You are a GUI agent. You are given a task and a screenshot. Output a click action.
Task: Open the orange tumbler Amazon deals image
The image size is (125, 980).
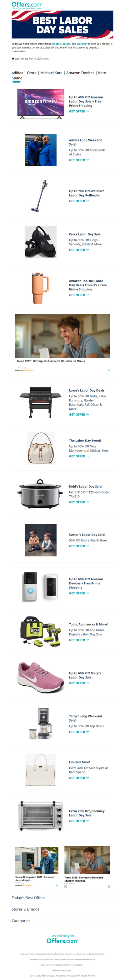pyautogui.click(x=41, y=288)
